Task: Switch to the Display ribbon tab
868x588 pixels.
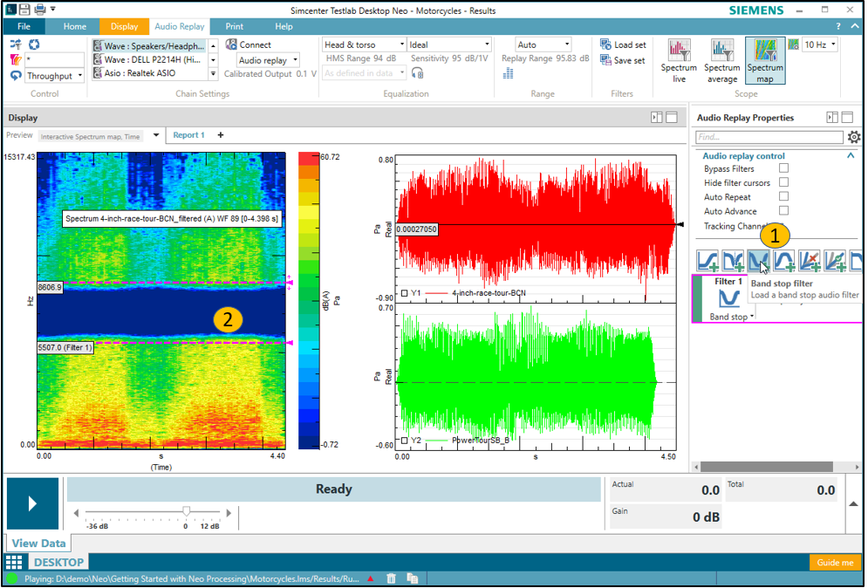Action: [124, 27]
